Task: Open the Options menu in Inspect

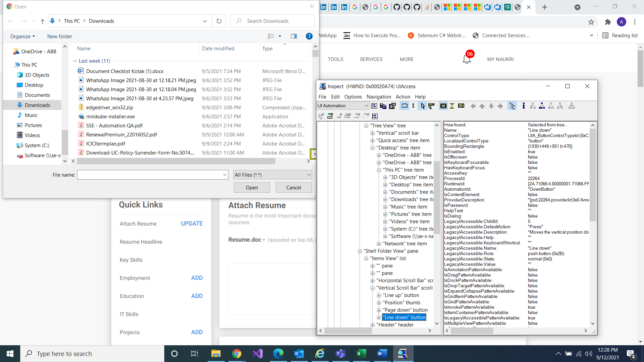Action: [353, 97]
